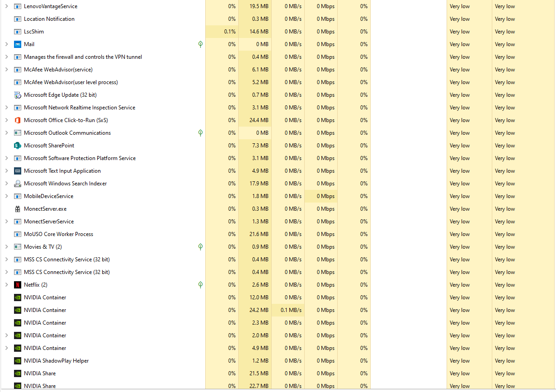Viewport: 556px width, 392px height.
Task: Click the Microsoft Text Input Application icon
Action: click(x=18, y=171)
